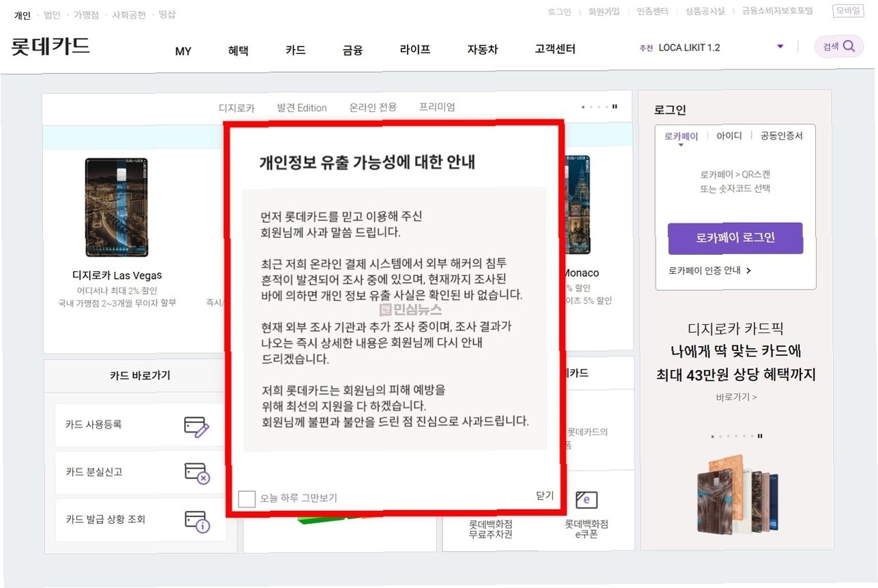Switch to the 프리미엄 tab
Viewport: 878px width, 588px height.
[437, 107]
